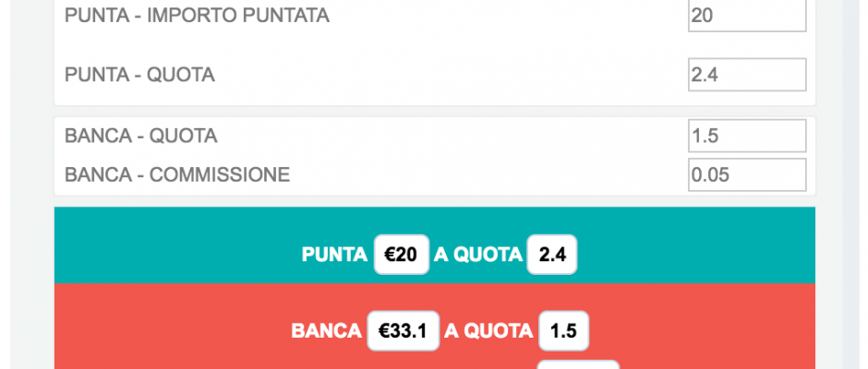Click the "BANCA - COMMISSIONE" label text

point(176,174)
